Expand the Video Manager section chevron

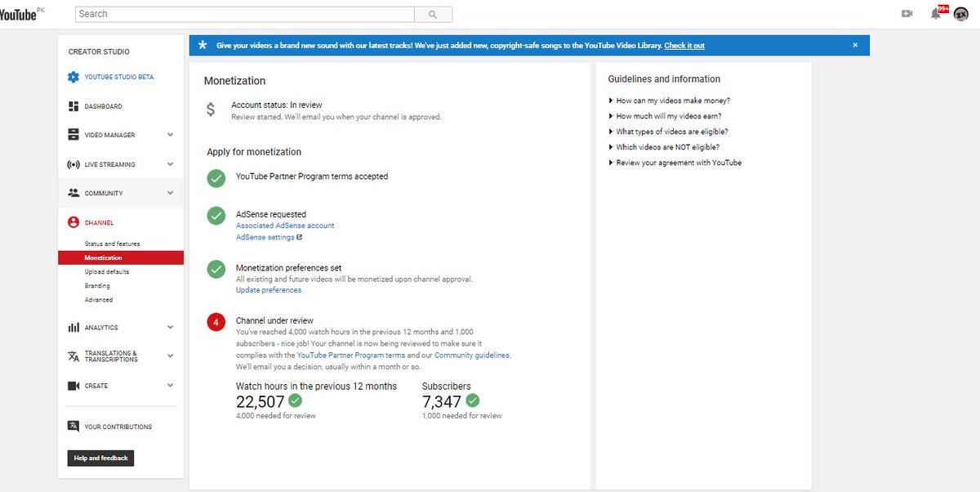tap(170, 135)
